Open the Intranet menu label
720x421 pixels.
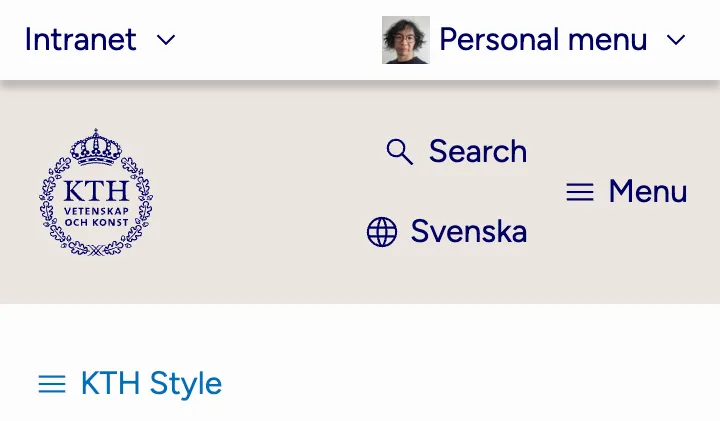[80, 40]
